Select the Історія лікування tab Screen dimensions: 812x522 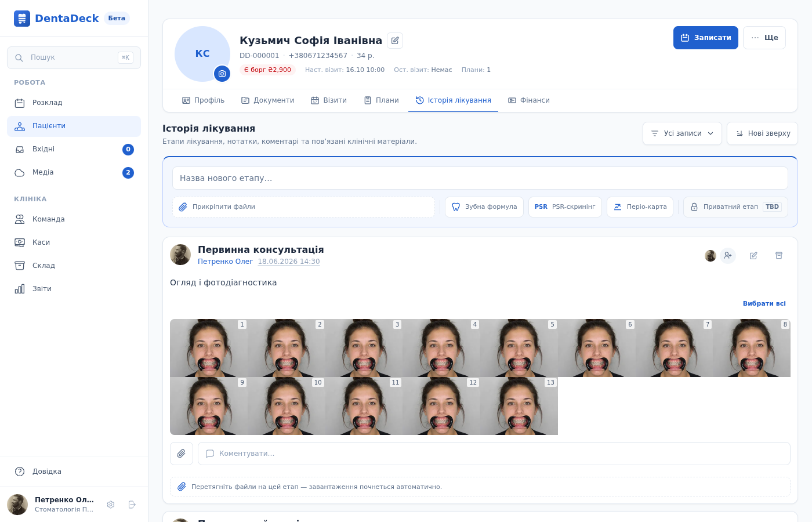[453, 100]
